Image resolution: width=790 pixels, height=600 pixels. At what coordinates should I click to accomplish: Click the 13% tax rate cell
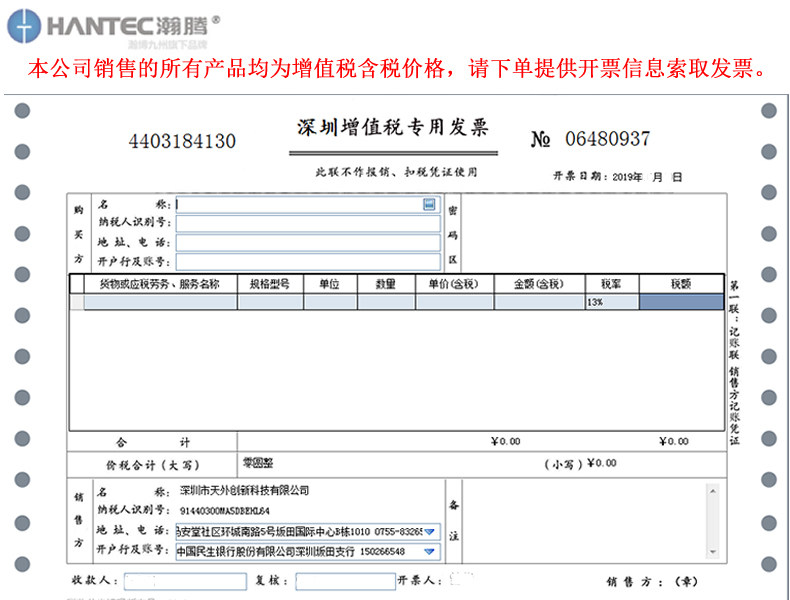[x=612, y=302]
